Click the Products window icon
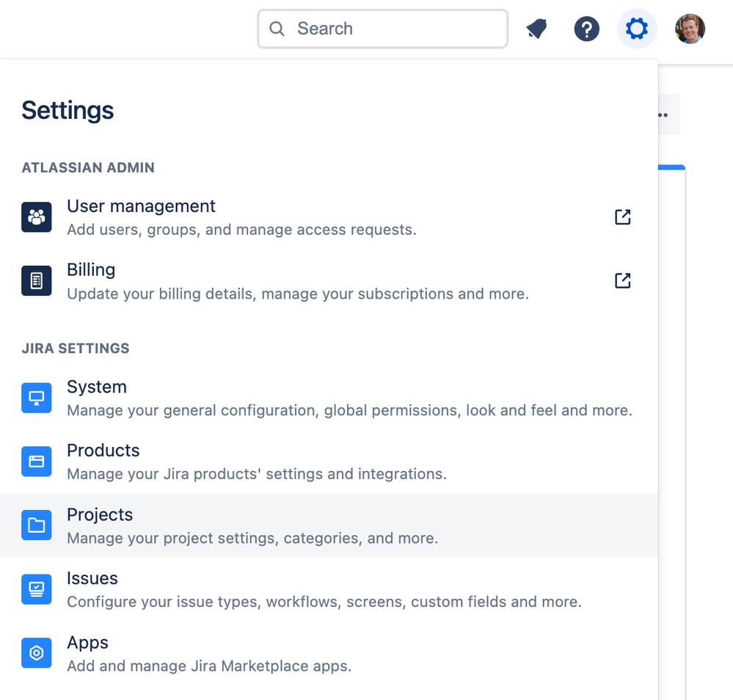733x700 pixels. [37, 462]
